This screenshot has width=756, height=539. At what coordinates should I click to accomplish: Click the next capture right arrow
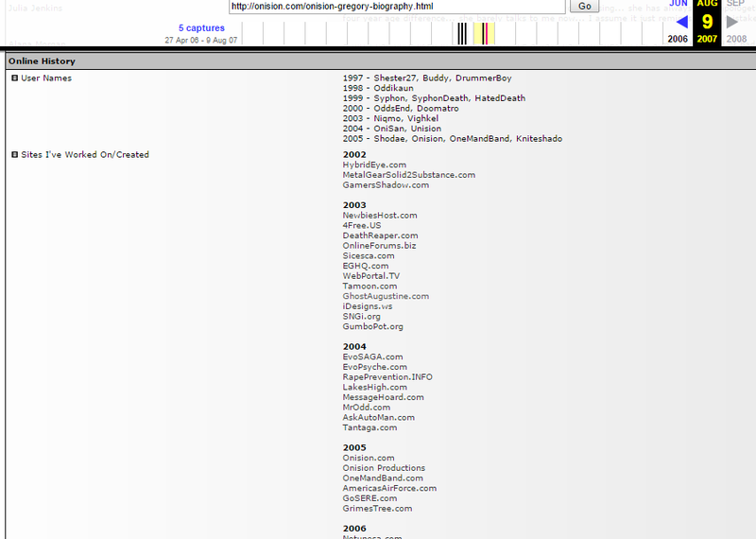[731, 21]
